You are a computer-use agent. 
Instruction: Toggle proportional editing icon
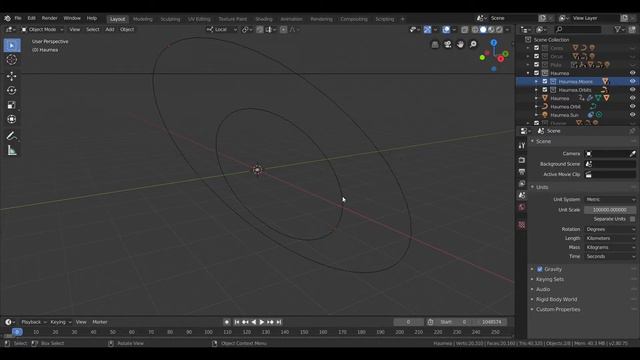coord(283,30)
